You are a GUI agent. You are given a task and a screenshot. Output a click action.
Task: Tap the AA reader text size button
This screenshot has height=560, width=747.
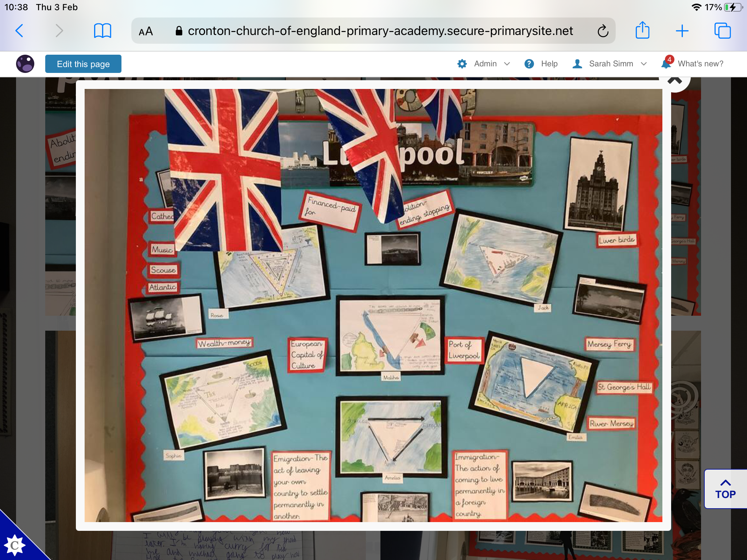point(146,31)
